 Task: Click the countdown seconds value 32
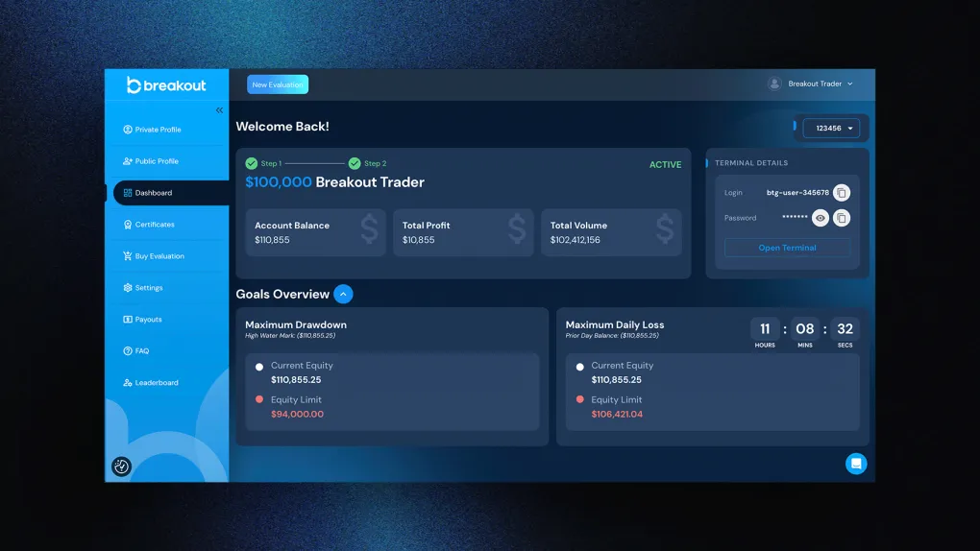(x=845, y=329)
